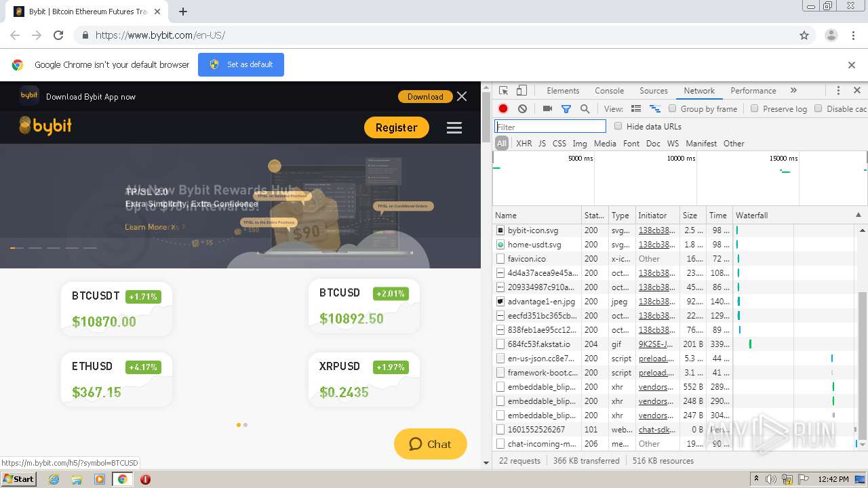Toggle the Disable cache checkbox
This screenshot has width=868, height=488.
coord(818,108)
